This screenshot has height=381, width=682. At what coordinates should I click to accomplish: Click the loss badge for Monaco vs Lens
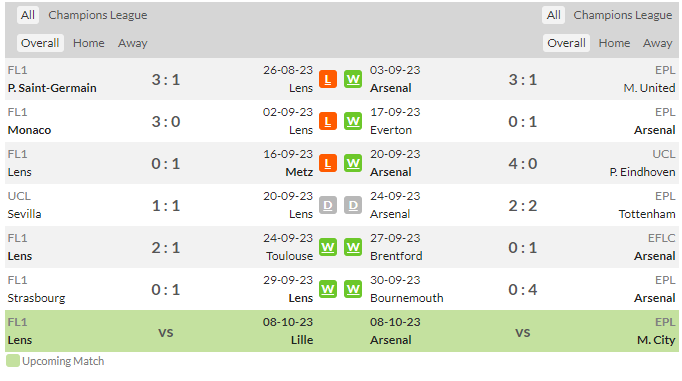coord(328,121)
